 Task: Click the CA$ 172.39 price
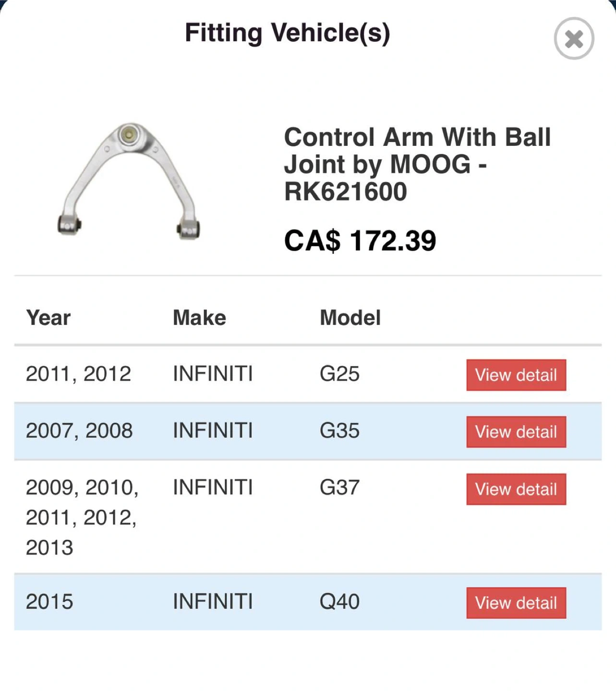coord(360,240)
